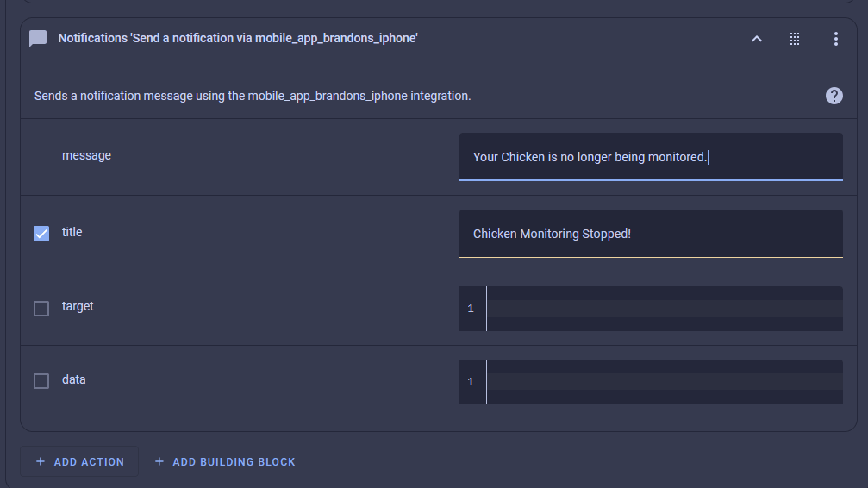The image size is (868, 488).
Task: Click the drag handle grid icon
Action: (795, 39)
